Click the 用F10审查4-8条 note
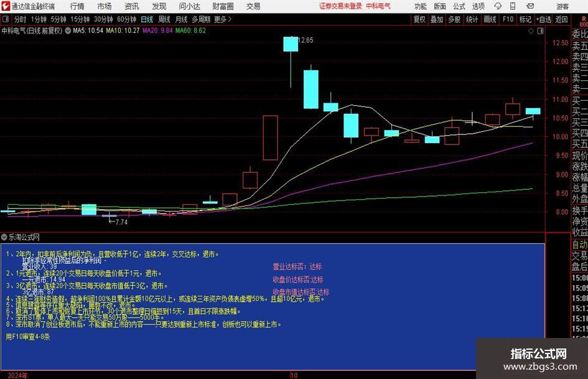The image size is (588, 379). click(x=28, y=337)
